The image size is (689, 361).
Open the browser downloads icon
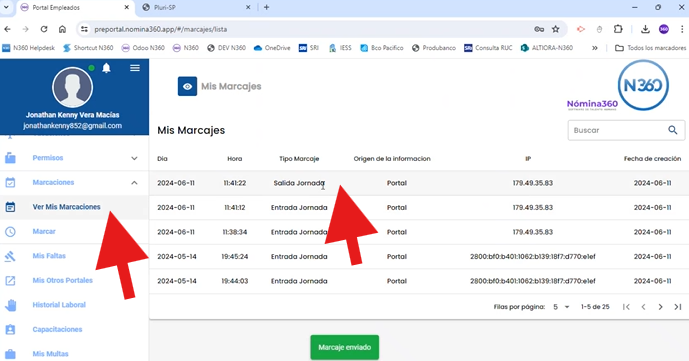click(x=645, y=29)
